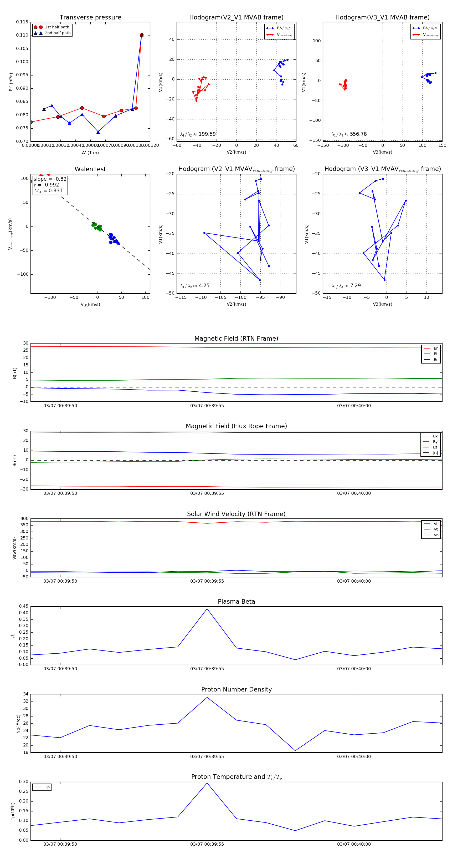The image size is (473, 868).
Task: Click the "A' (T·m)" axis label
Action: coord(90,153)
